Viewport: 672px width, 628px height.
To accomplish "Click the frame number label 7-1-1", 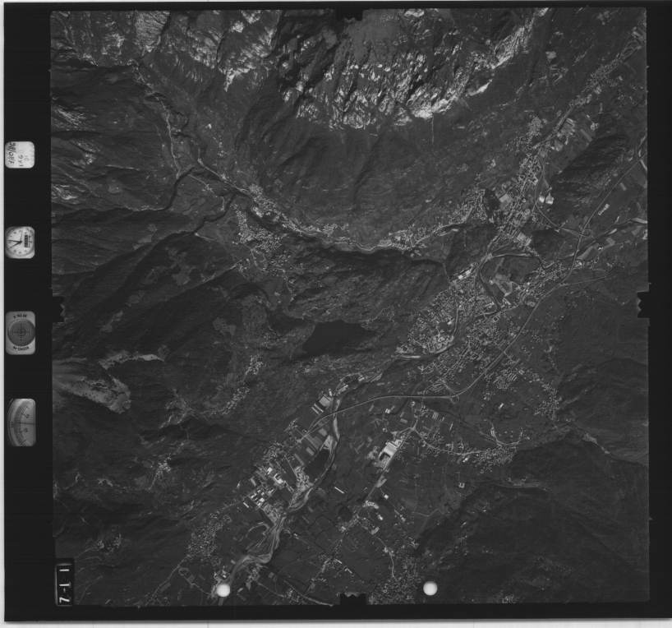I will coord(64,584).
